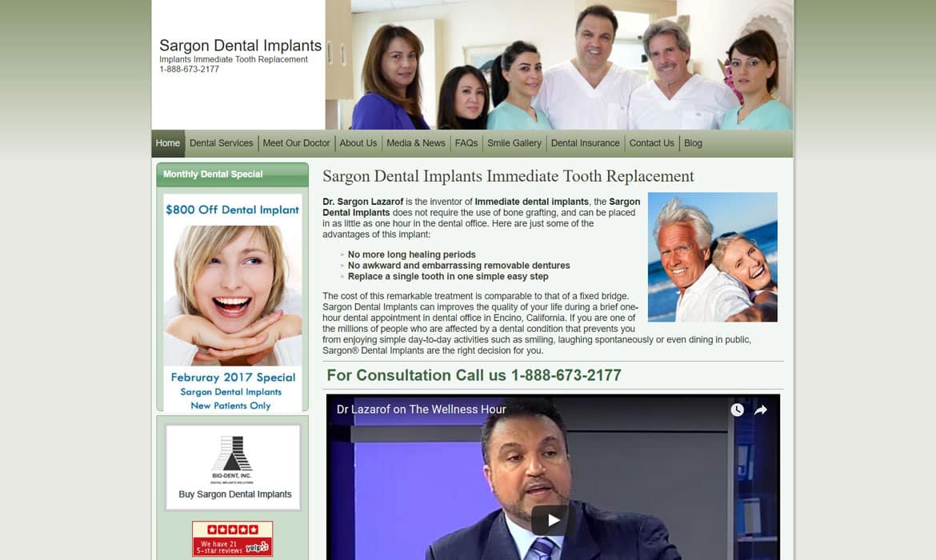Open the FAQs page
The width and height of the screenshot is (936, 560).
466,143
